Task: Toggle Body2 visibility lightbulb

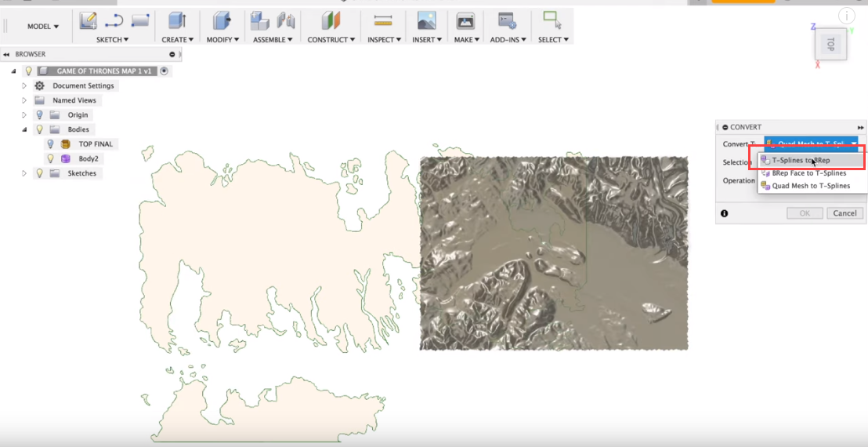Action: click(x=50, y=158)
